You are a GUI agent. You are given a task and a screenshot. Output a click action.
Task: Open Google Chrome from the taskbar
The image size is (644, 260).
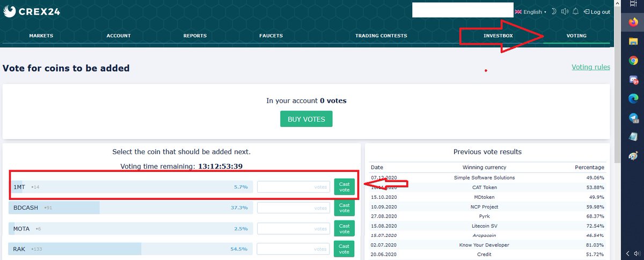(x=633, y=61)
